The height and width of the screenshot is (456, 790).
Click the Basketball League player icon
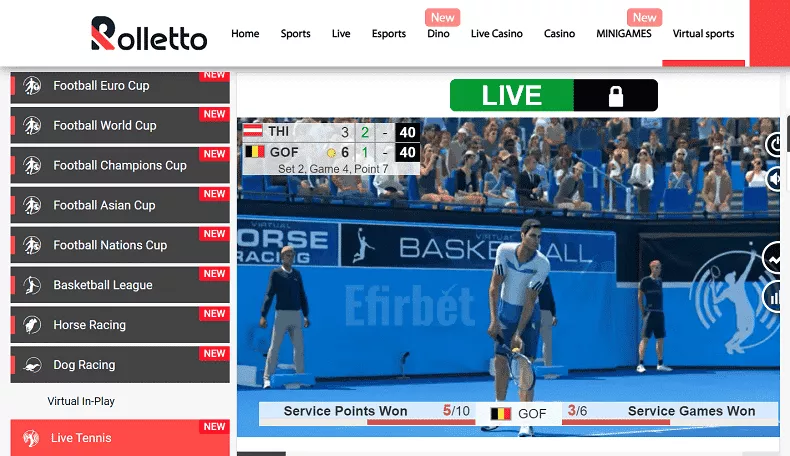click(32, 285)
